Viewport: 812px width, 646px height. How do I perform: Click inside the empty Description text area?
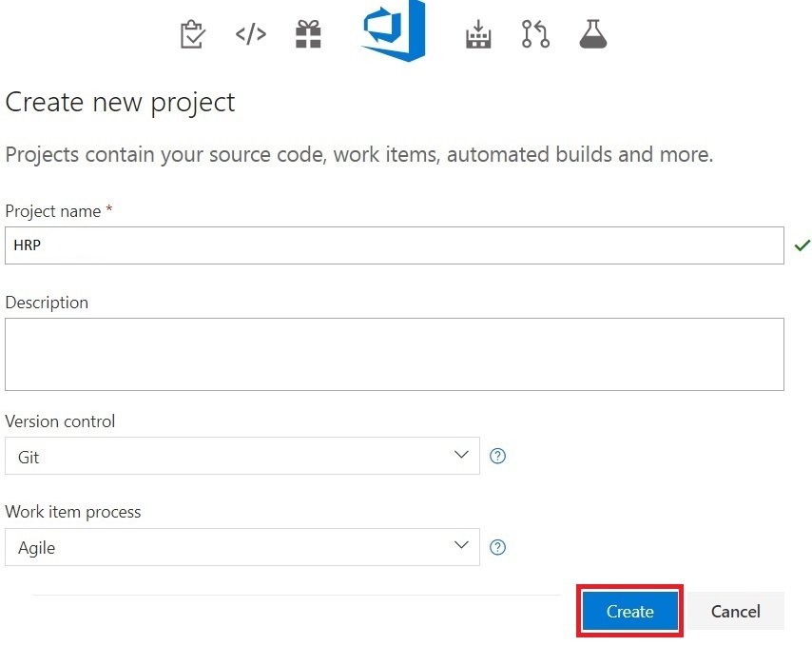point(394,354)
